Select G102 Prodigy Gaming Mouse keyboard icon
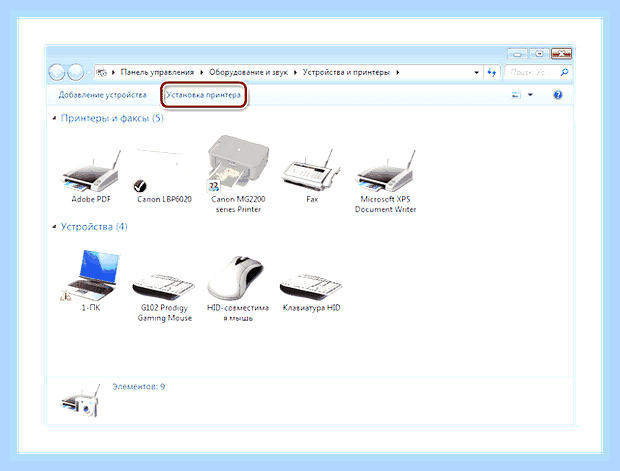Image resolution: width=620 pixels, height=471 pixels. [x=164, y=286]
